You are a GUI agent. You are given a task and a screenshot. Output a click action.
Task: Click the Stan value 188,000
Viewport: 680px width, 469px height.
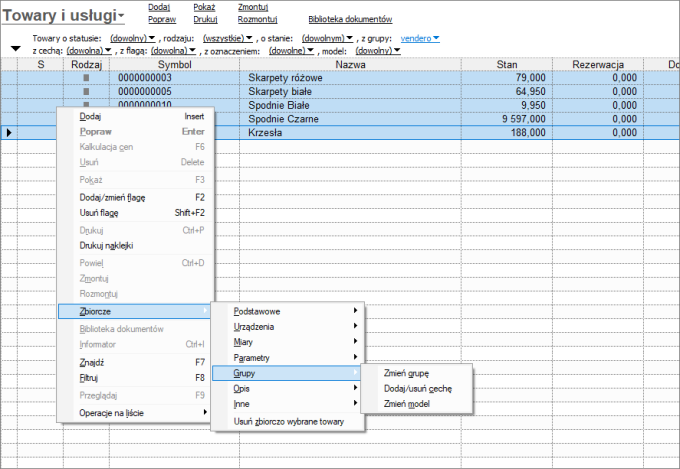528,133
